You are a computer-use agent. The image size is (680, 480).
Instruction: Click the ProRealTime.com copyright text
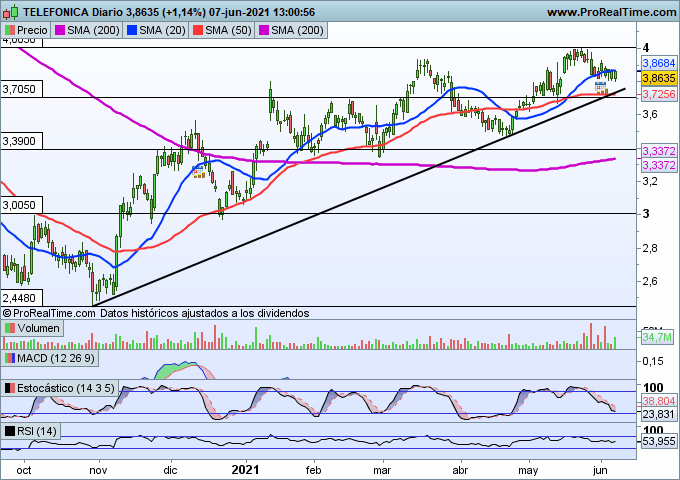[x=49, y=313]
